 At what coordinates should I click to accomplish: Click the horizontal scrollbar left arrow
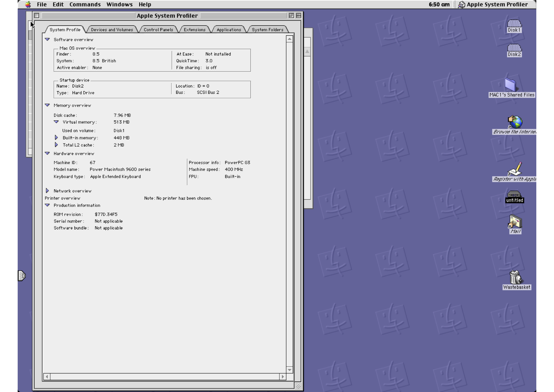(47, 377)
